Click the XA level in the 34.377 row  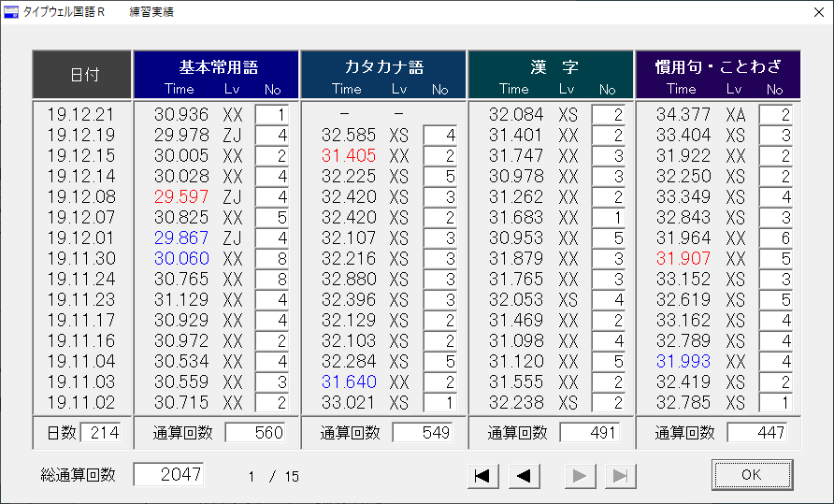(735, 114)
